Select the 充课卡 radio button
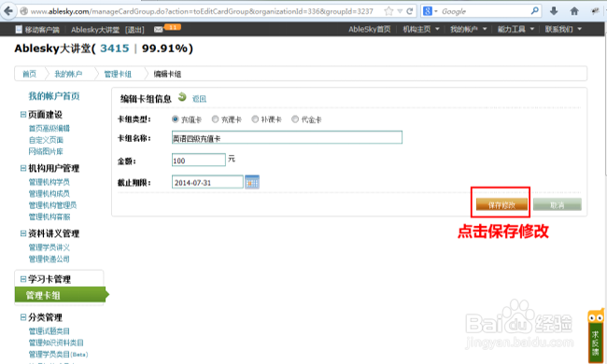 pyautogui.click(x=215, y=119)
